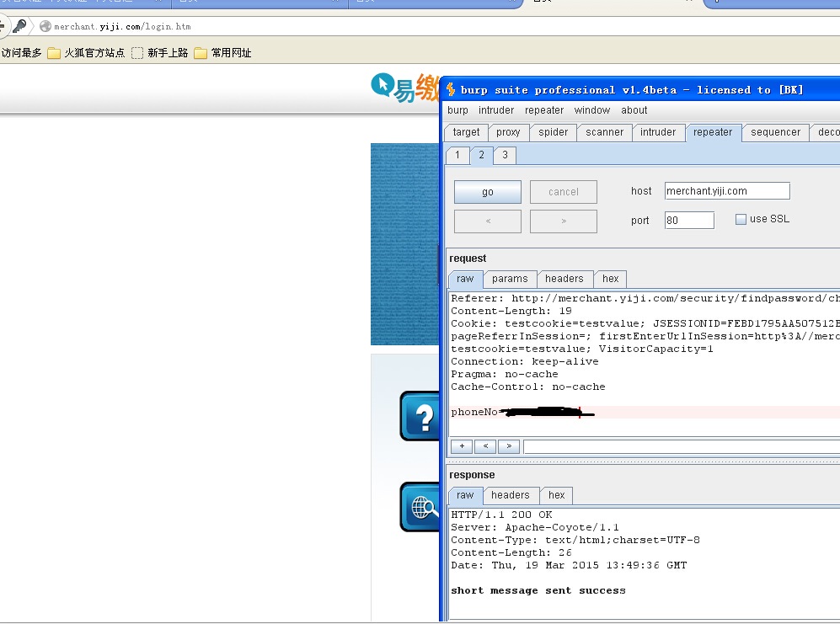Click the key icon beside the address bar

click(19, 26)
